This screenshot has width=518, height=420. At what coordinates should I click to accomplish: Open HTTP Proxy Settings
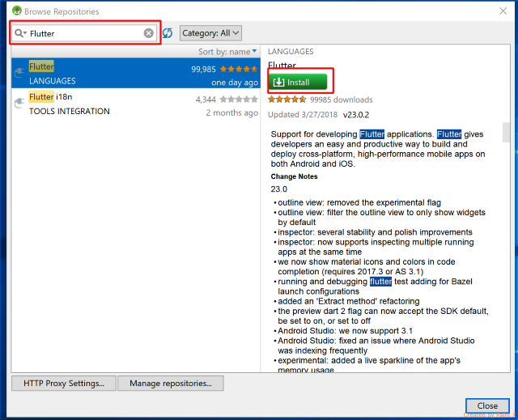64,383
